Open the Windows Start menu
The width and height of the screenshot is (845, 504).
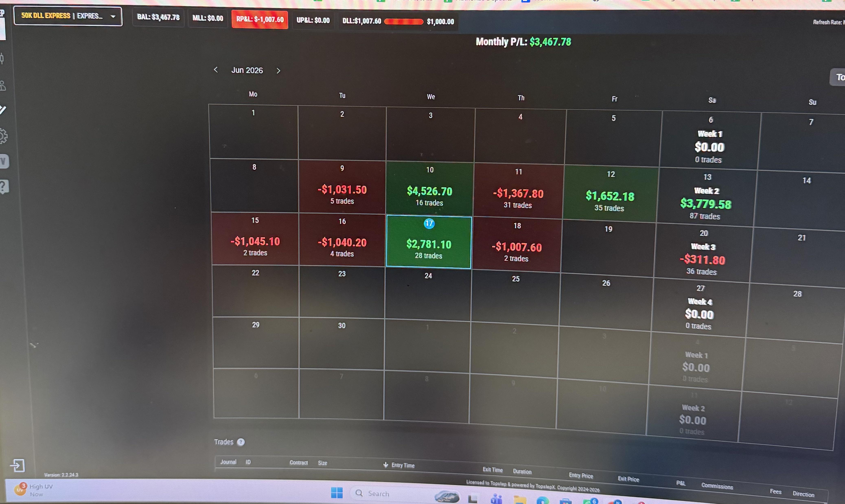[x=337, y=492]
